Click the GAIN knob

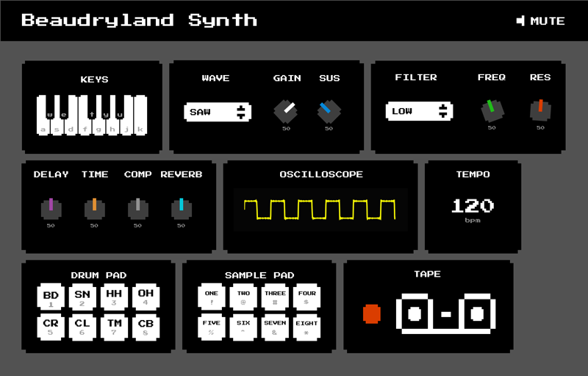286,111
